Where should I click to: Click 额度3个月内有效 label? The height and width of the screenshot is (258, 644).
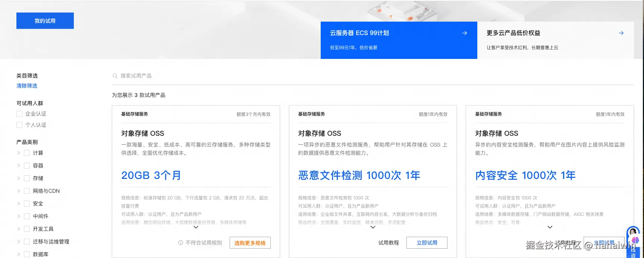point(254,114)
